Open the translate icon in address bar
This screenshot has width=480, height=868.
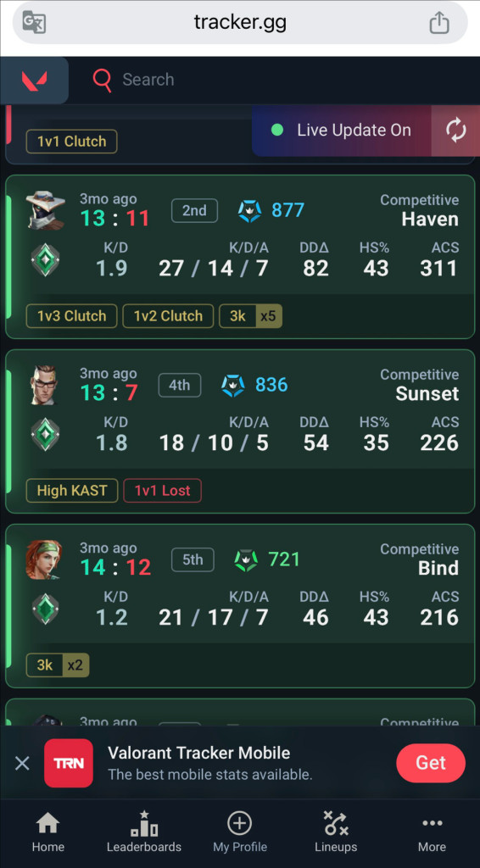point(34,23)
